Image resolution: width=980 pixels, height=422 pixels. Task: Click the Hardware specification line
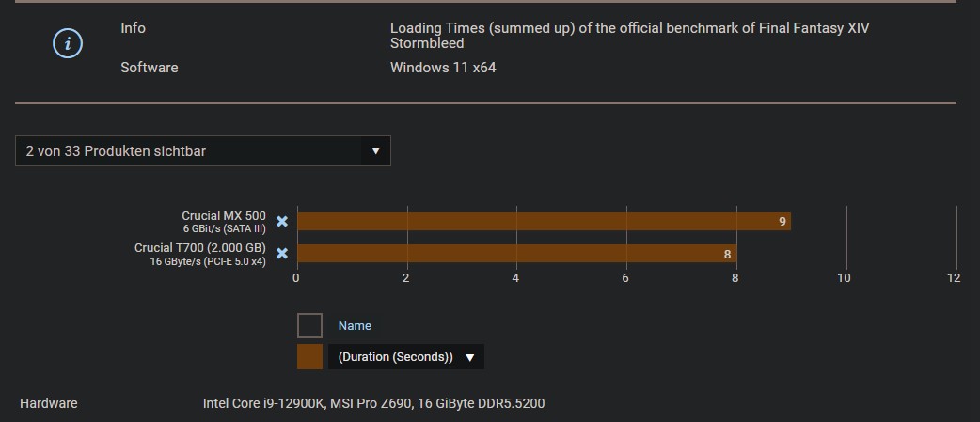(373, 403)
